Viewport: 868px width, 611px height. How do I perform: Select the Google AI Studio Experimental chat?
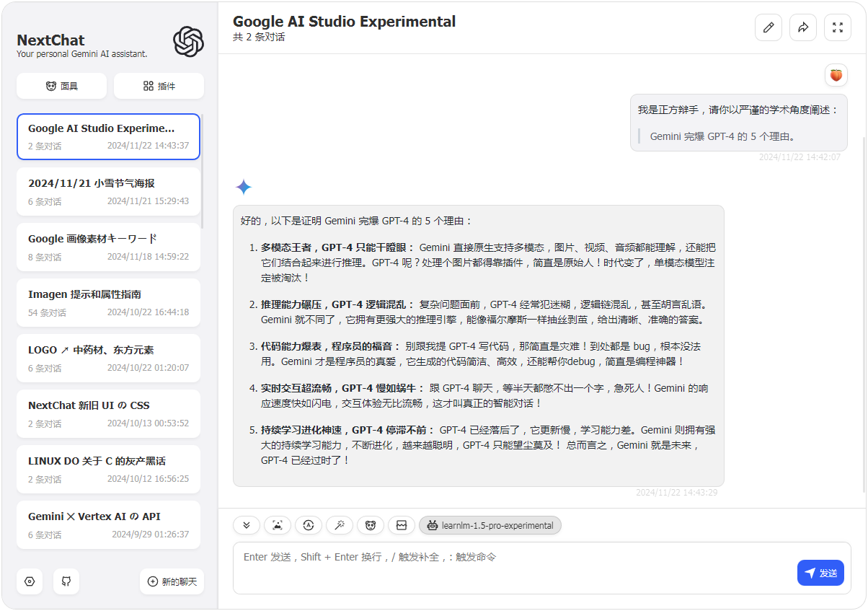click(108, 137)
